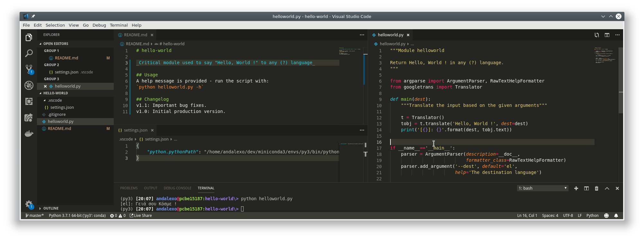This screenshot has height=240, width=644.
Task: Select bash terminal dropdown
Action: 542,188
